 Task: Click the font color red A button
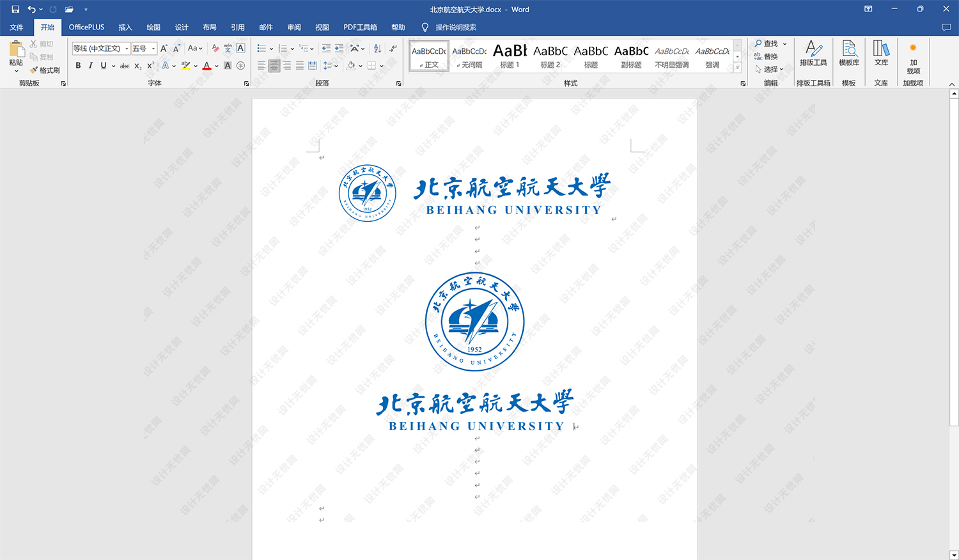coord(207,66)
